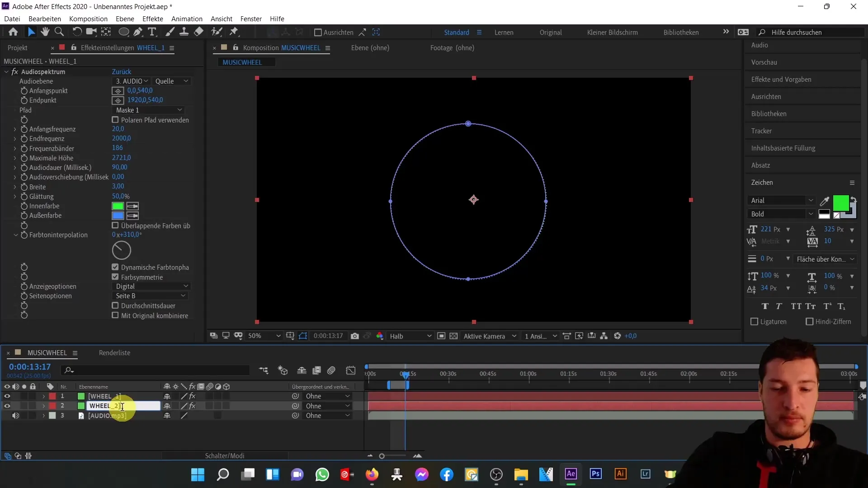
Task: Click the blue Außenfarbe color swatch
Action: [118, 216]
